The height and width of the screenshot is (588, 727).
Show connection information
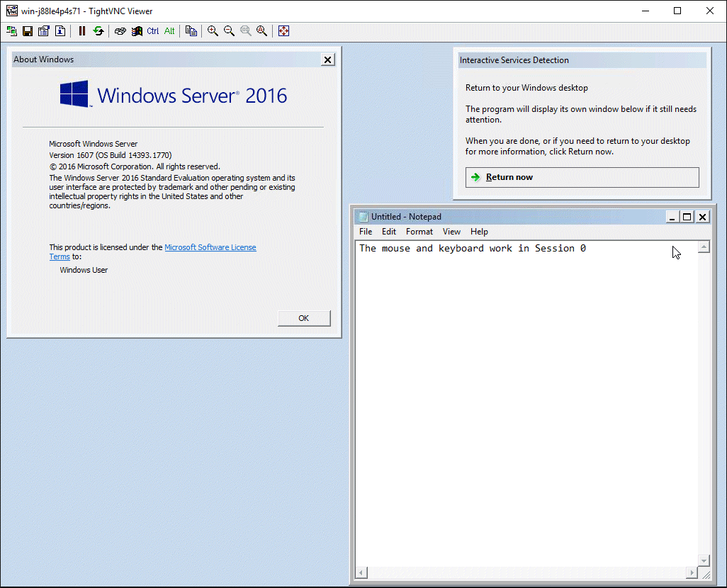[60, 31]
